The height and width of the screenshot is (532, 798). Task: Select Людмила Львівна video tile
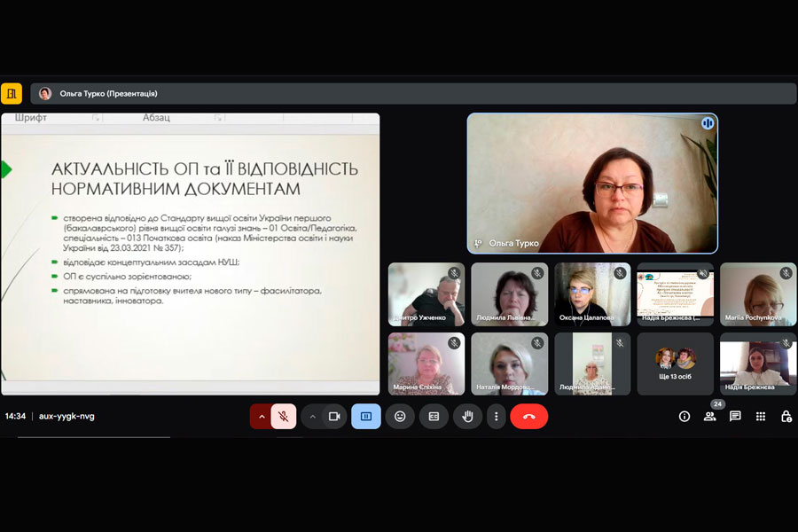pyautogui.click(x=510, y=294)
